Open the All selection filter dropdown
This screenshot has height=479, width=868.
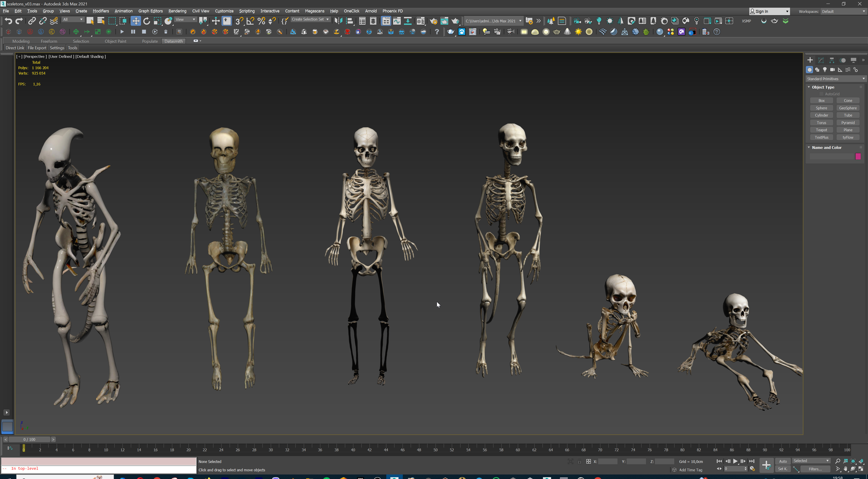point(73,19)
